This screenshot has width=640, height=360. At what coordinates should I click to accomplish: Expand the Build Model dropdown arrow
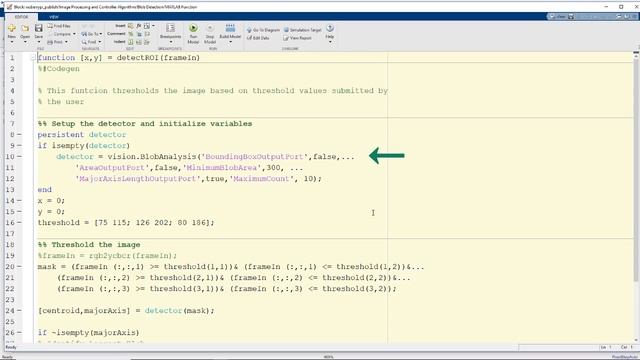230,42
